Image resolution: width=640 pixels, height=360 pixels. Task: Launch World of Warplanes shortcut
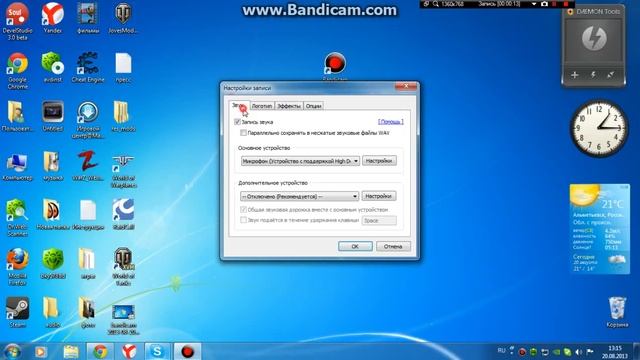[123, 171]
